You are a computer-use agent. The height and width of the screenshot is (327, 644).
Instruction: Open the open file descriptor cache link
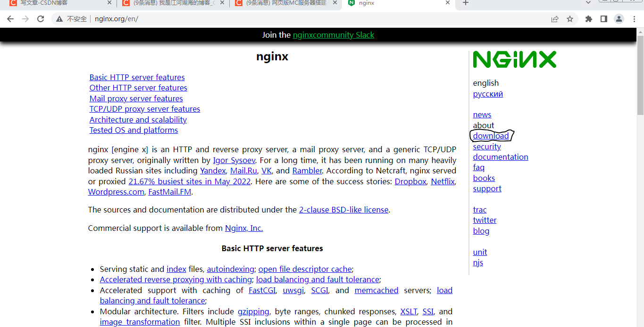click(x=305, y=269)
